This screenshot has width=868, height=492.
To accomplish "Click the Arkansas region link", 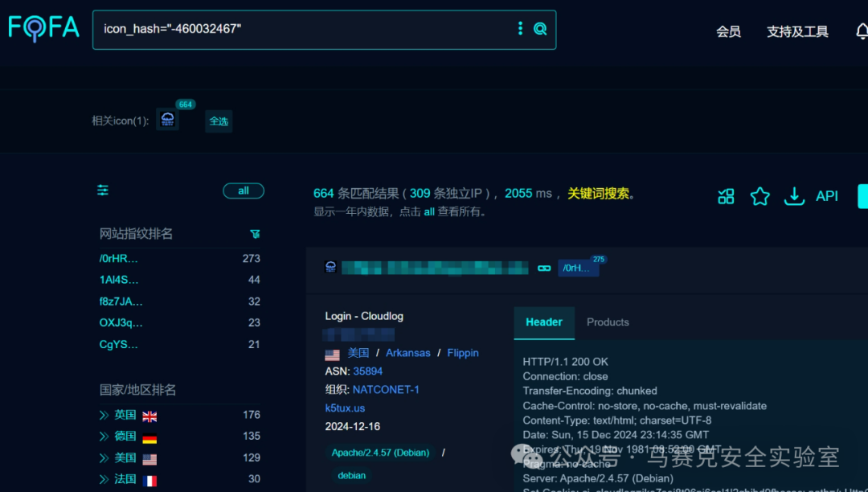I will pos(408,353).
